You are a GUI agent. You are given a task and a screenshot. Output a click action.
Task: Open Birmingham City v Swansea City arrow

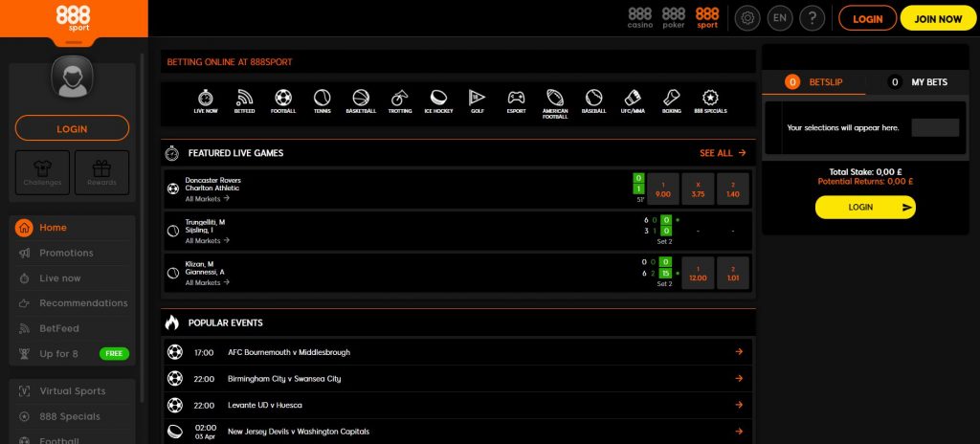coord(739,378)
